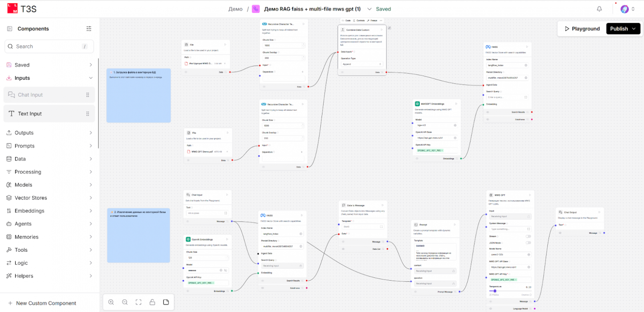644x312 pixels.
Task: Run the OpenAI Embeddings node
Action: pos(227,239)
